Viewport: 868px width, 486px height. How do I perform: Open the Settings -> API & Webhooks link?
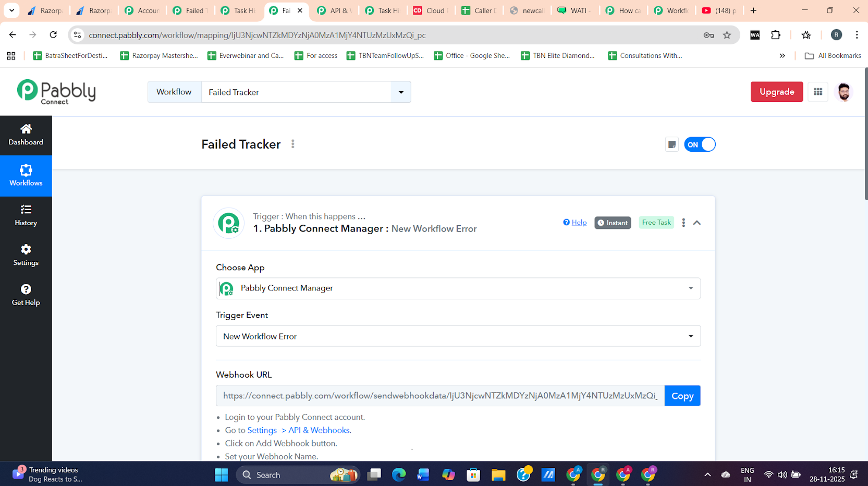pyautogui.click(x=298, y=430)
